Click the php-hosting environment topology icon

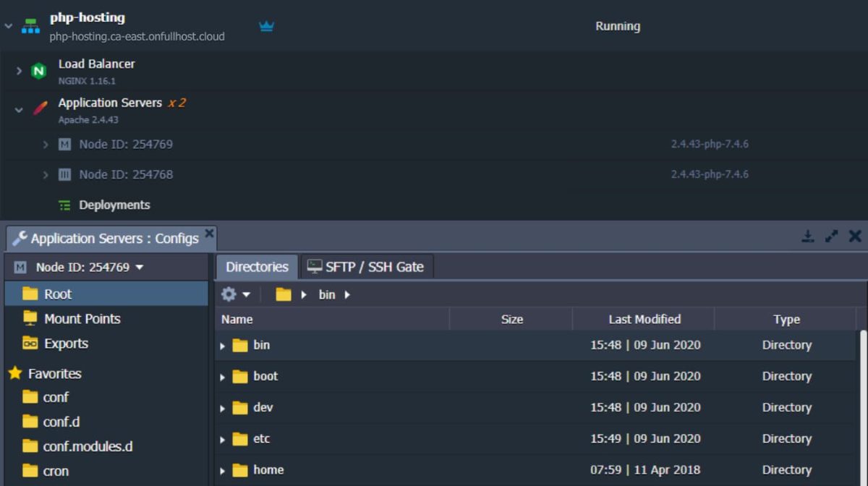click(x=30, y=27)
